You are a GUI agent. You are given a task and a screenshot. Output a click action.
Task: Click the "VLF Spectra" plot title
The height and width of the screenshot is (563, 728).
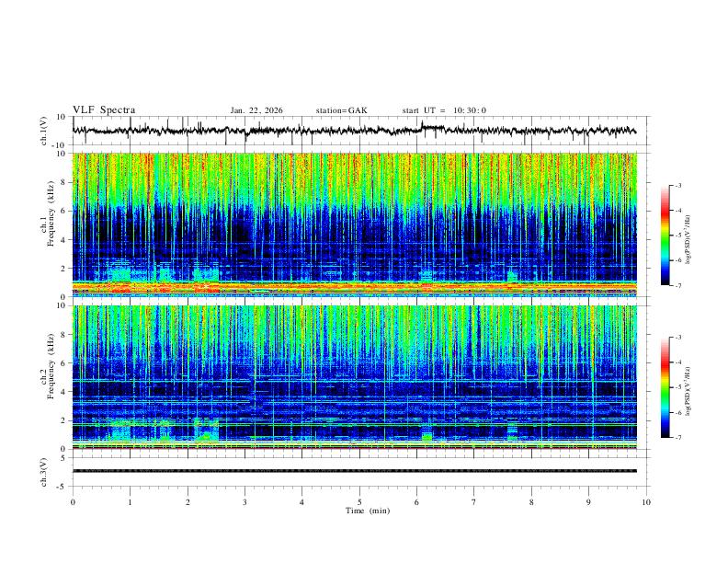click(x=104, y=110)
